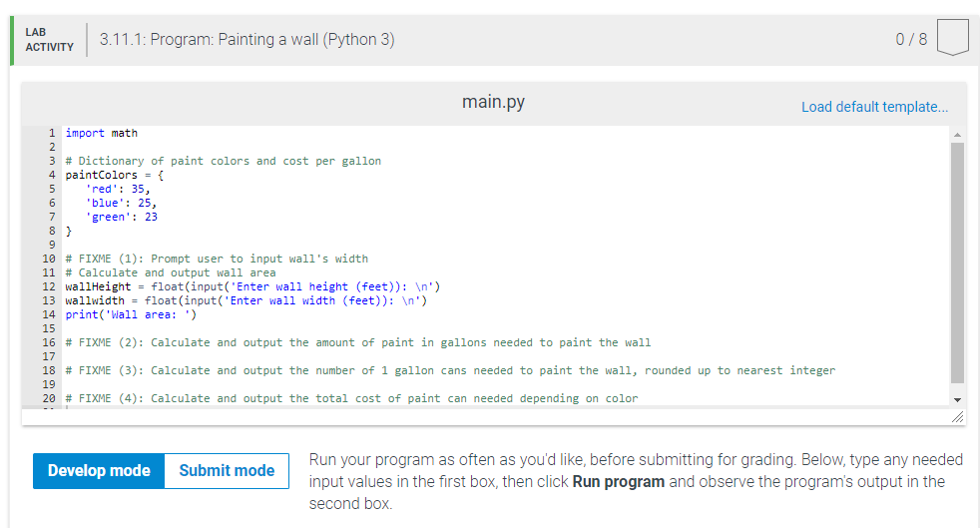Place cursor on 'import math' line
Viewport: 980px width, 528px height.
pyautogui.click(x=101, y=133)
